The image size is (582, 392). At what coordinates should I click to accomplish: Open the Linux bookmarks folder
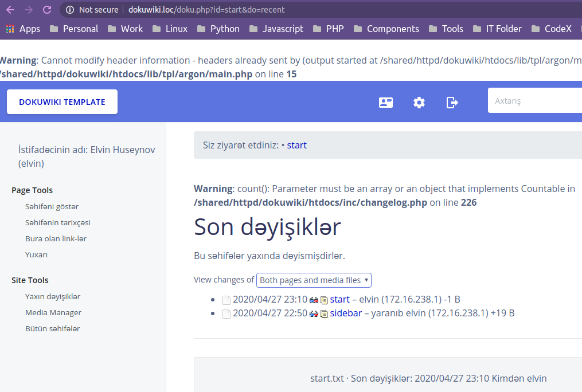170,29
